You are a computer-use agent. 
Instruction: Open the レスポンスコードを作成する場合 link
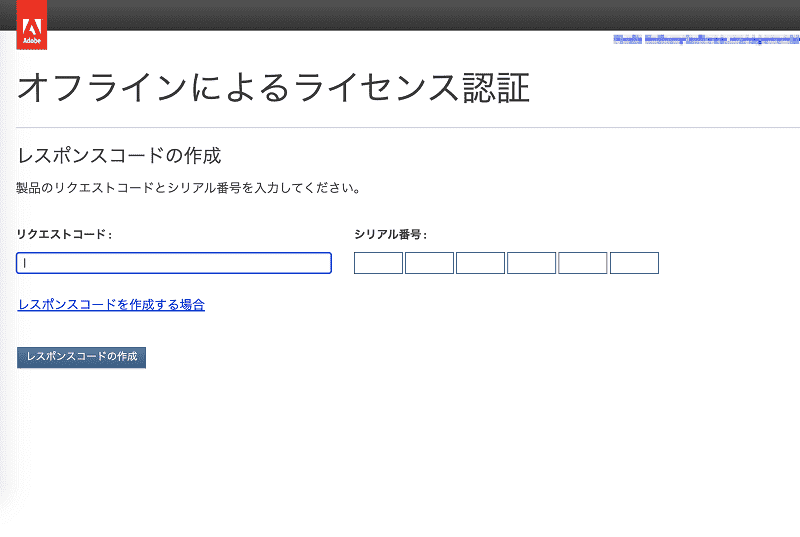(111, 305)
